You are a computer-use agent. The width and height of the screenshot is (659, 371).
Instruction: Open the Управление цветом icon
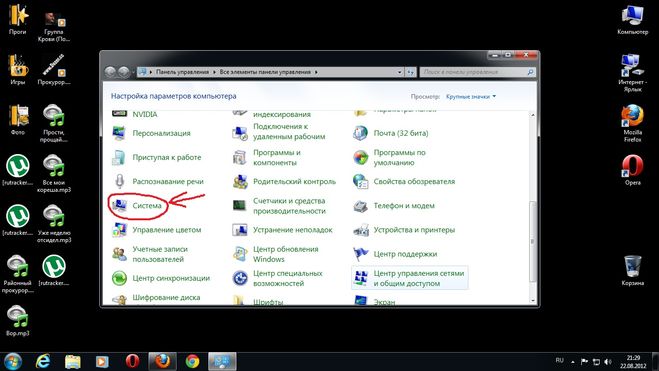(119, 230)
